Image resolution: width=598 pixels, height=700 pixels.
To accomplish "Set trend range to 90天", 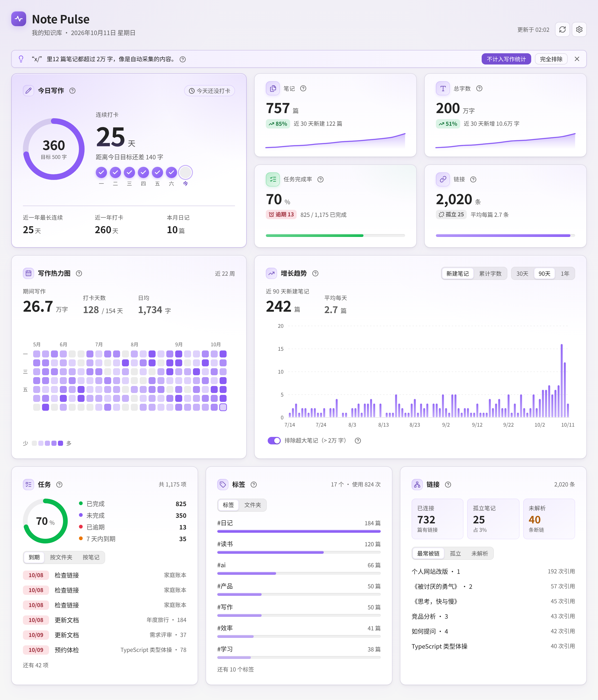I will [544, 274].
